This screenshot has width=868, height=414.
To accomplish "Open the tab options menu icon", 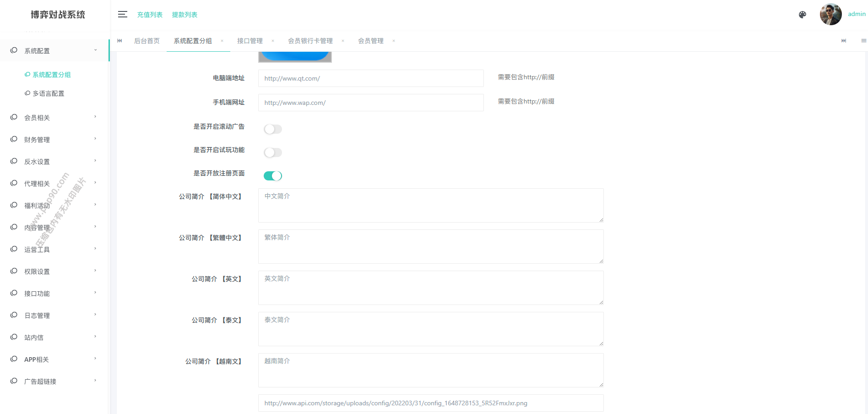I will click(x=863, y=41).
